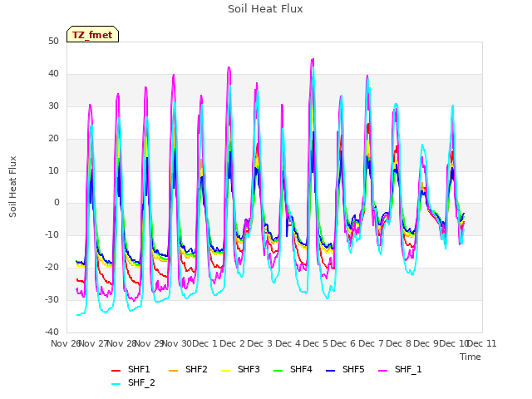Click the Dec 4 x-axis date label
This screenshot has height=399, width=532.
tap(288, 343)
